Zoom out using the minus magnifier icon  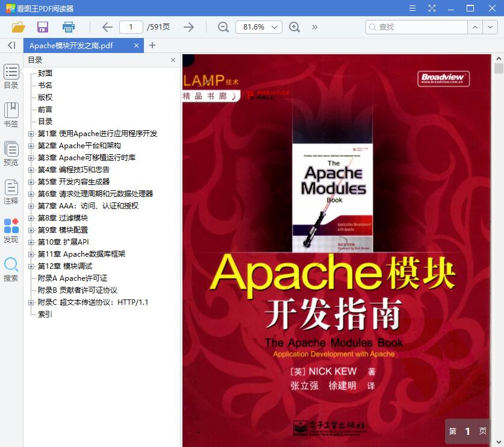[223, 27]
